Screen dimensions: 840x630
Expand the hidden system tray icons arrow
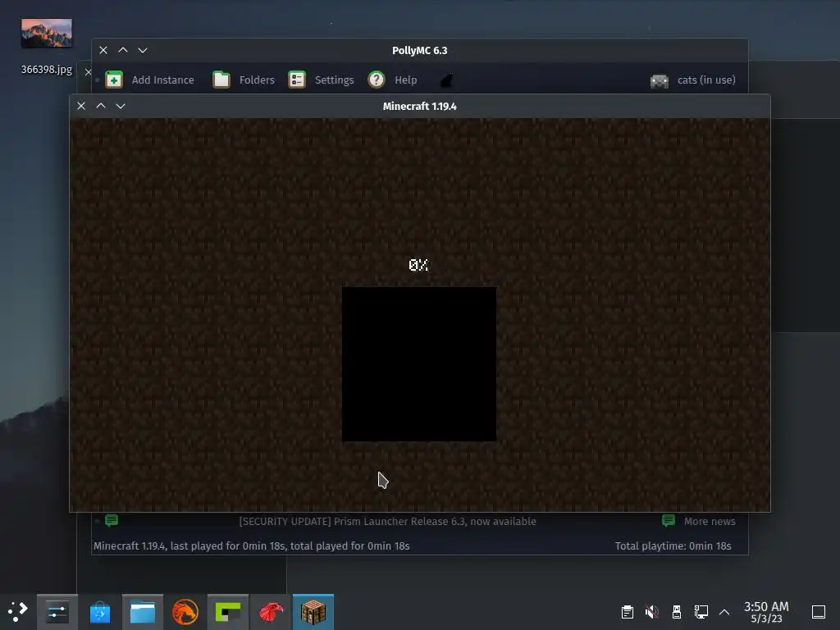[x=724, y=612]
